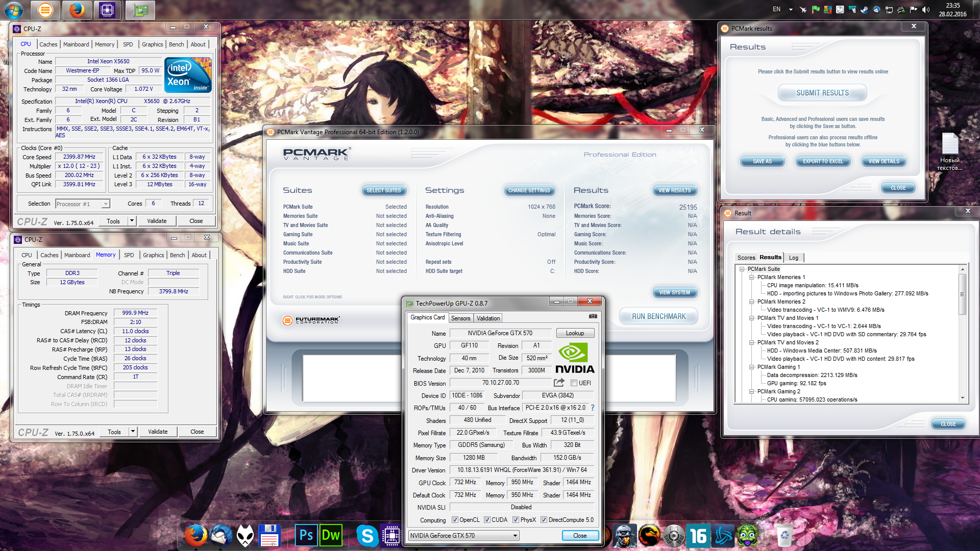Open Mainboard tab in upper CPU-Z

(76, 44)
